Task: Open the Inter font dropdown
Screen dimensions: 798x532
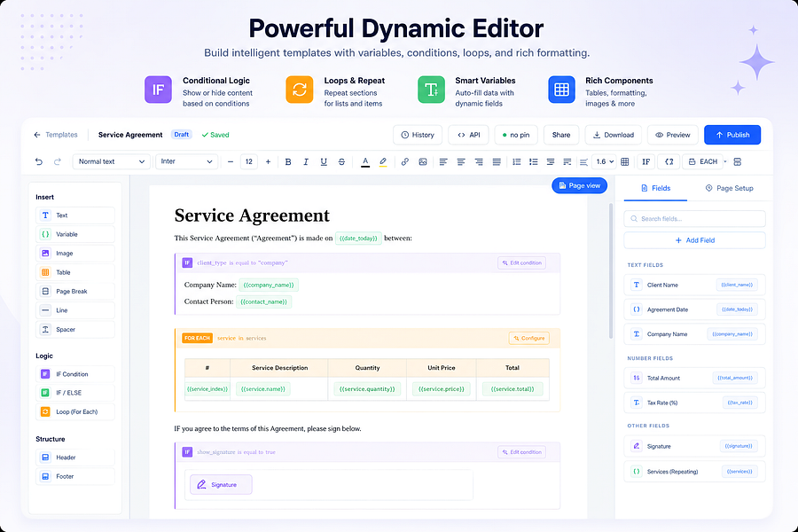Action: 187,162
